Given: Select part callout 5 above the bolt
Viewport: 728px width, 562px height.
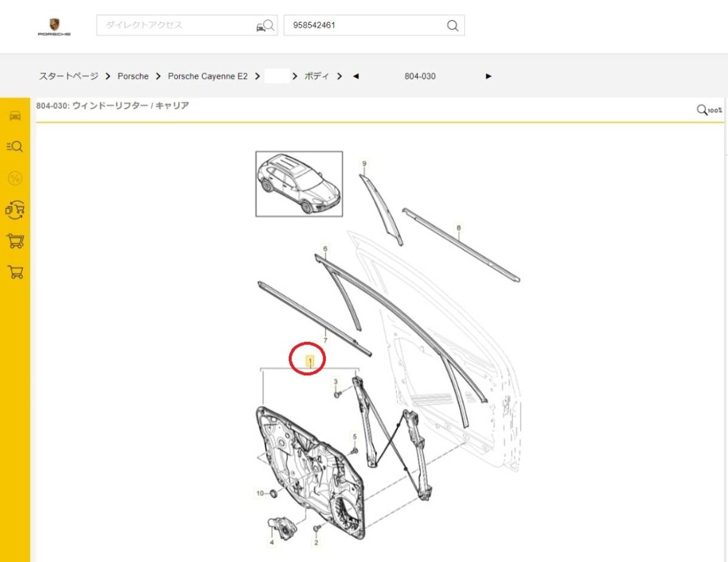Looking at the screenshot, I should point(355,436).
